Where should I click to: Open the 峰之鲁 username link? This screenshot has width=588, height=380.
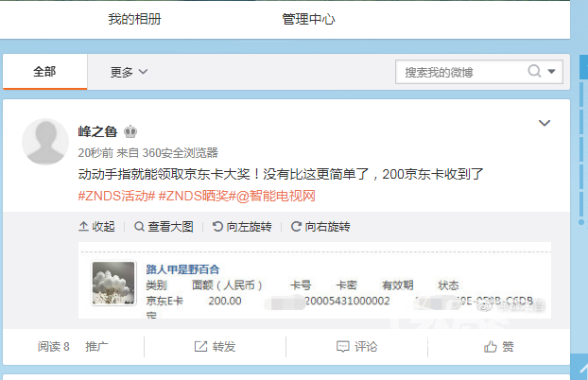pos(97,131)
